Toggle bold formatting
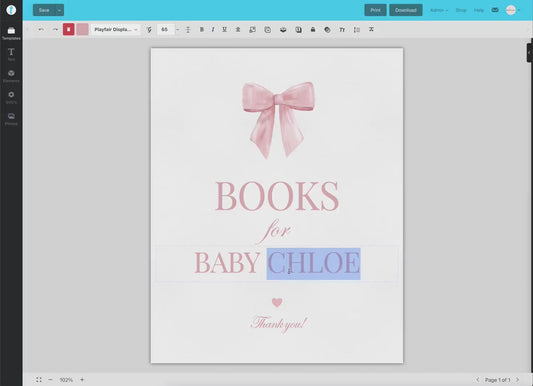533x386 pixels. (x=202, y=30)
